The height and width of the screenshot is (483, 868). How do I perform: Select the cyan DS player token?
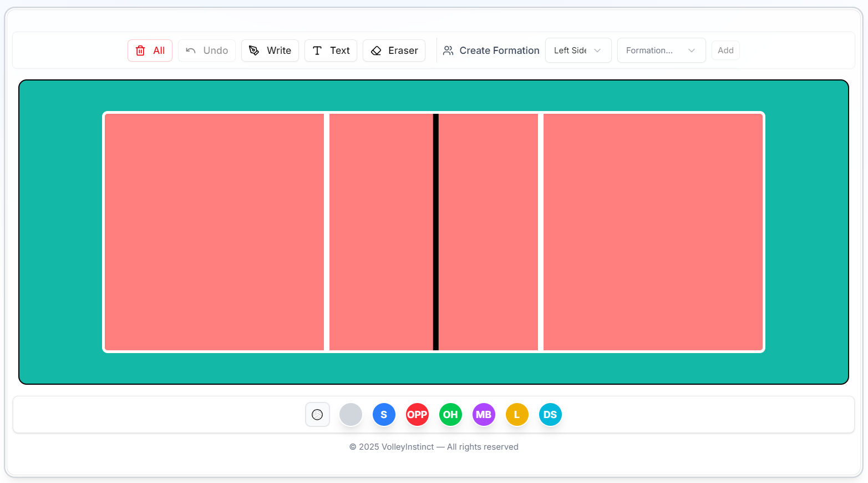pos(550,415)
